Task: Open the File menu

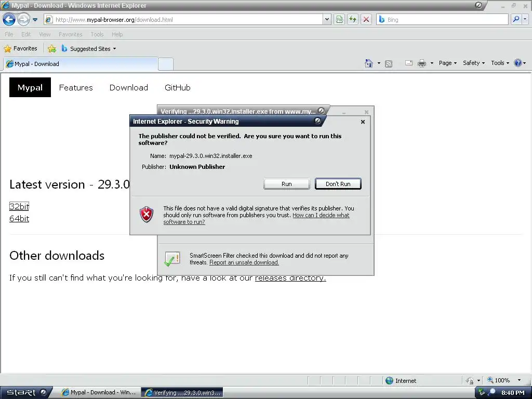Action: pos(9,34)
